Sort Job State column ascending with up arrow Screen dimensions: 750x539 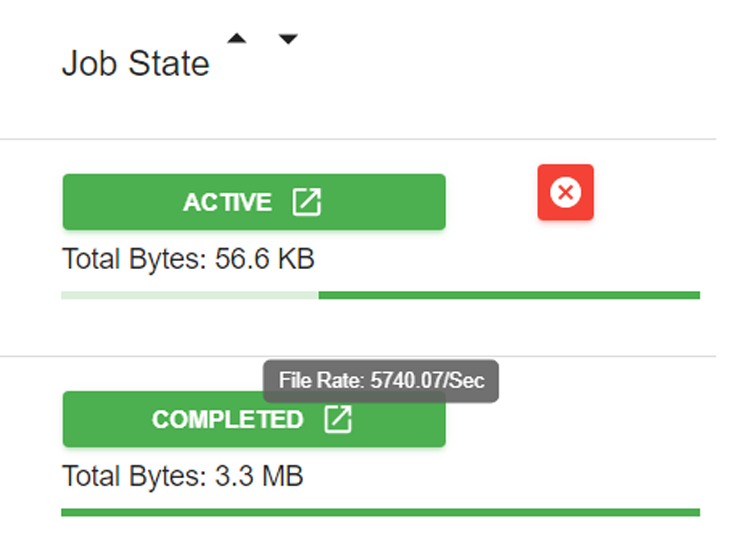(x=237, y=38)
